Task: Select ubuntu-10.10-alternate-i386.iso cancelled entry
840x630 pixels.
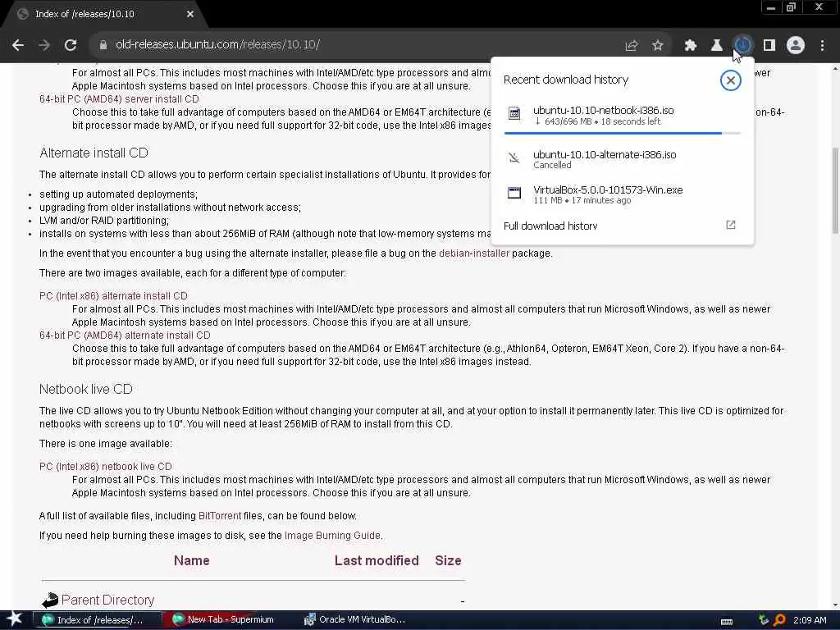Action: click(x=622, y=159)
